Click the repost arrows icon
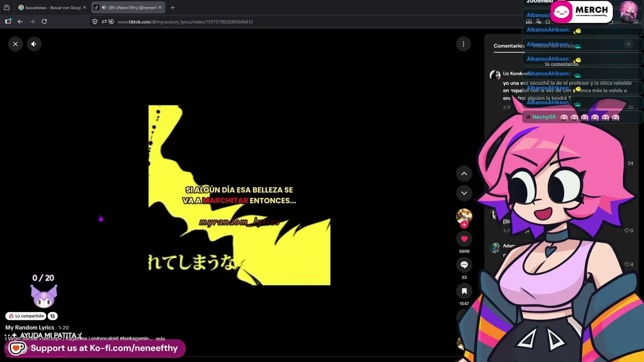This screenshot has width=644, height=362. [52, 316]
